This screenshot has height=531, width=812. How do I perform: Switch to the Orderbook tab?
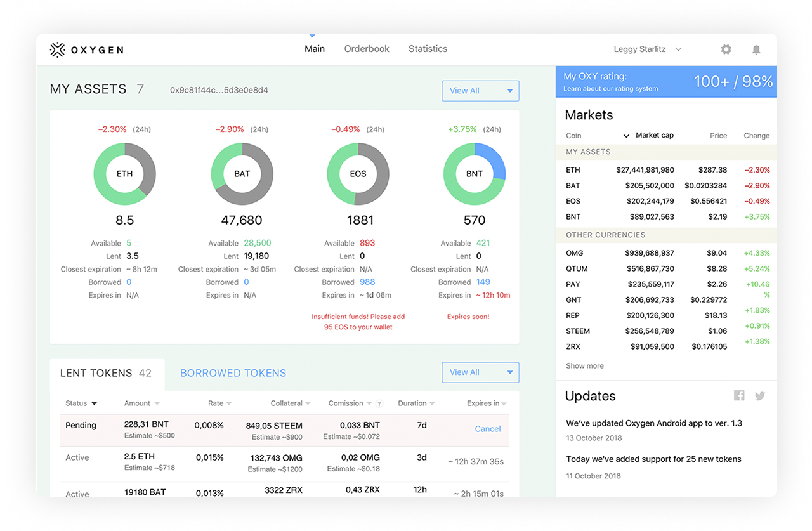pyautogui.click(x=367, y=49)
